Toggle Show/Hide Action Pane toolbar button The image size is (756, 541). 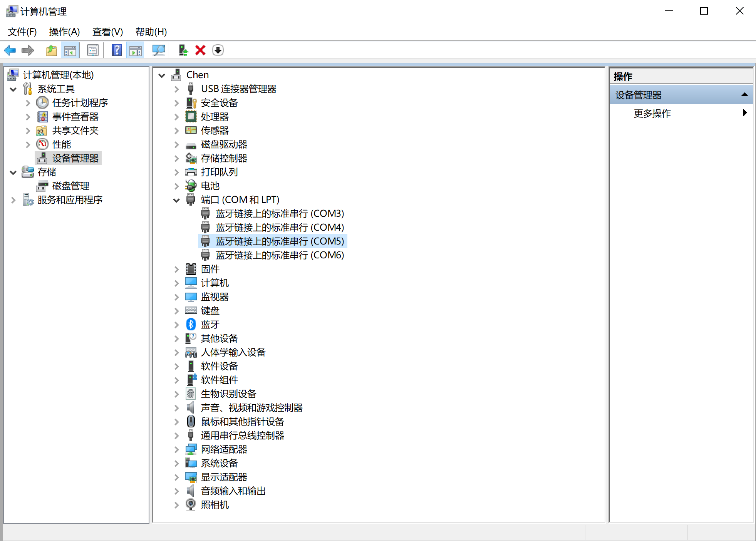[136, 50]
